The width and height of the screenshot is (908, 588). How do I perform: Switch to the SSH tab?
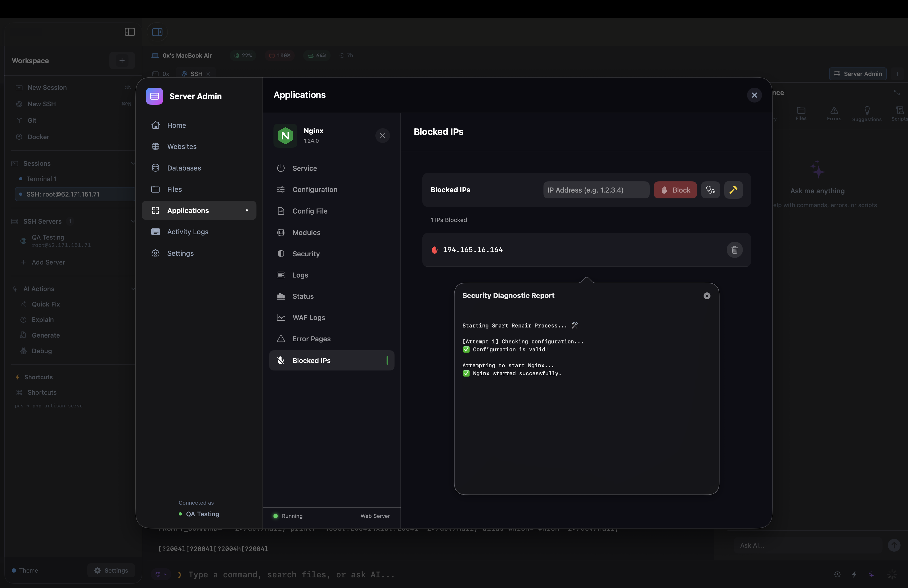(x=195, y=74)
